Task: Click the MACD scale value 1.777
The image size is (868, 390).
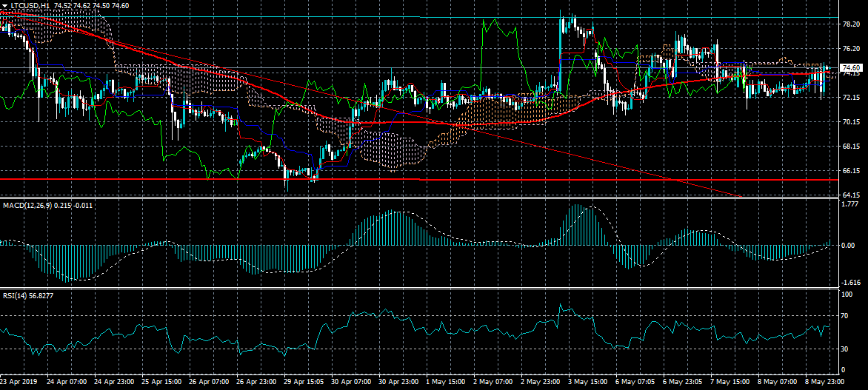Action: [851, 204]
